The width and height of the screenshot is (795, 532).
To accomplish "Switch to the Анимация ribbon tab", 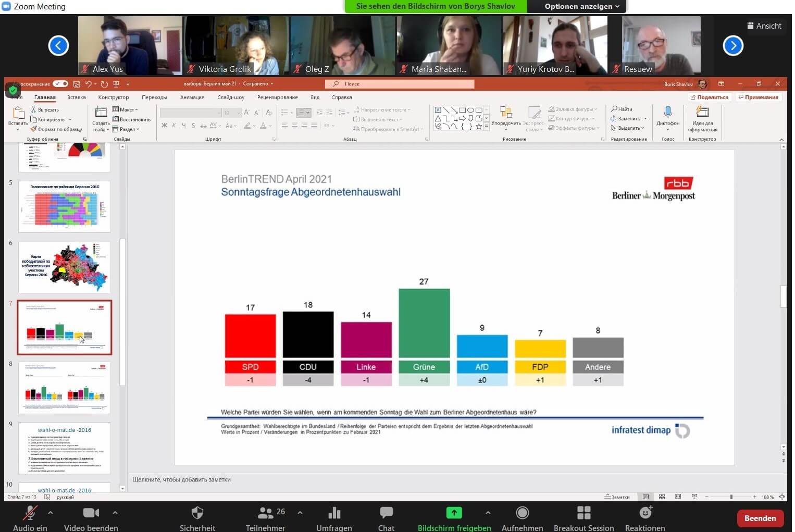I will [192, 97].
